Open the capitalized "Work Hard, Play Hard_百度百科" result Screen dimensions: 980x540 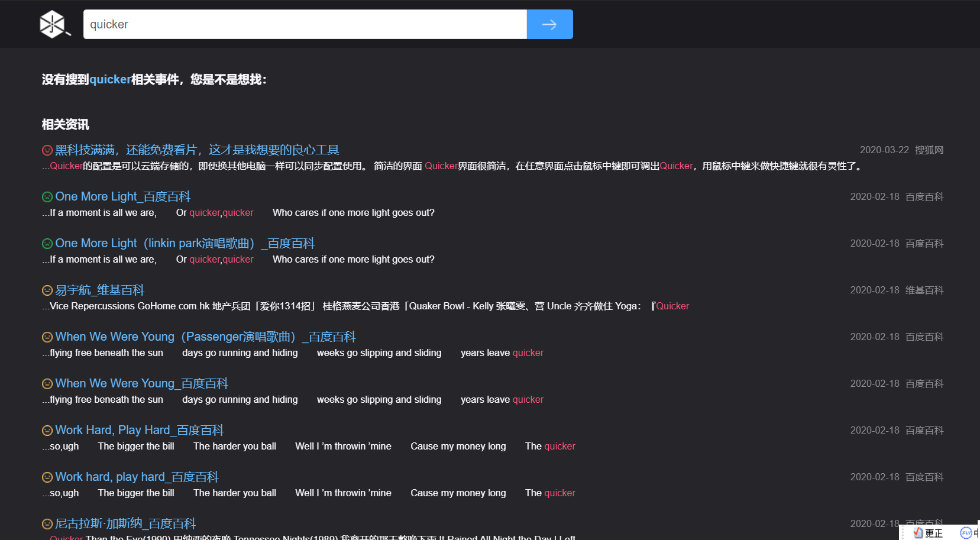point(140,431)
